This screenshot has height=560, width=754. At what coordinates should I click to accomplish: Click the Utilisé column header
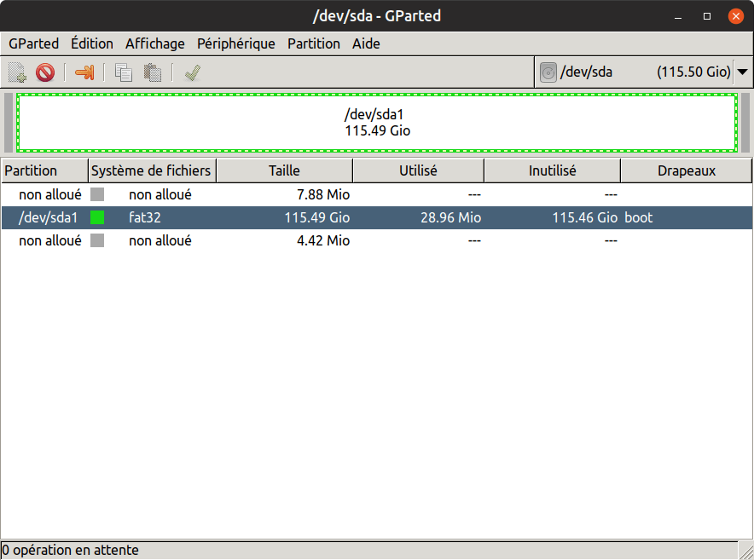418,170
